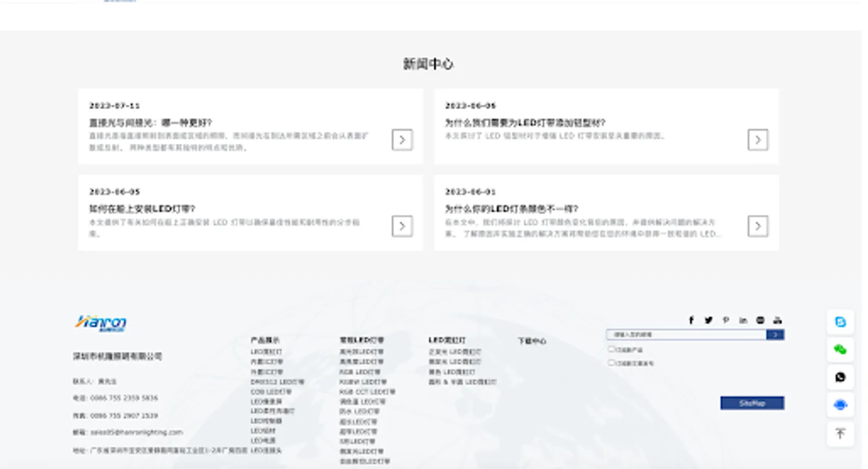Open the COB LED灯带 footer link
Screen dimensions: 868x469
(271, 392)
